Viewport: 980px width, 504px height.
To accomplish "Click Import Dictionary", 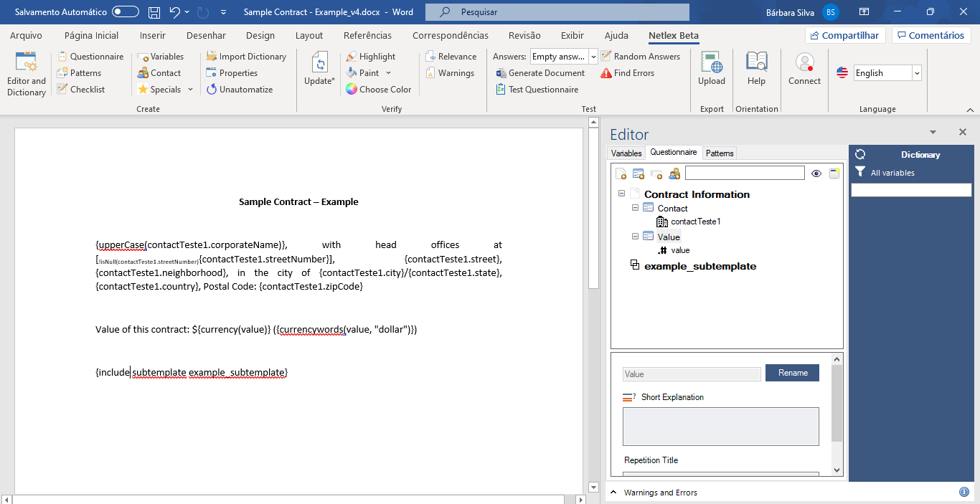I will click(246, 57).
